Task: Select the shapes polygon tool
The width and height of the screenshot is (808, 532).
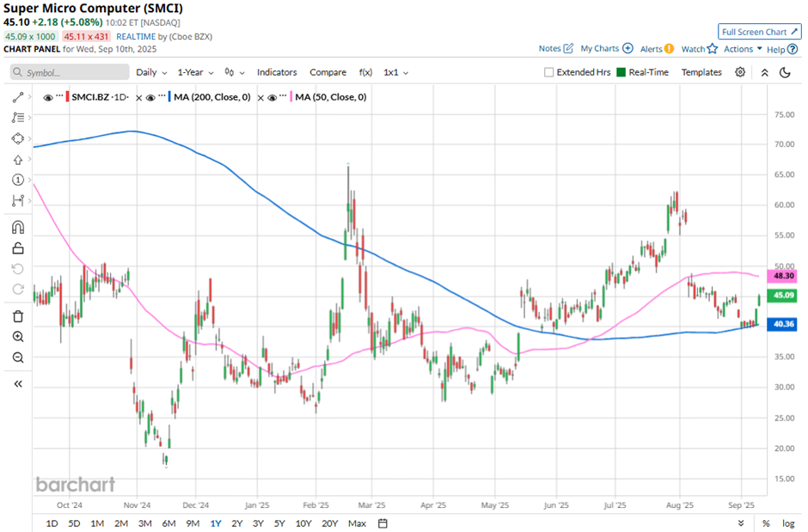Action: pyautogui.click(x=17, y=138)
